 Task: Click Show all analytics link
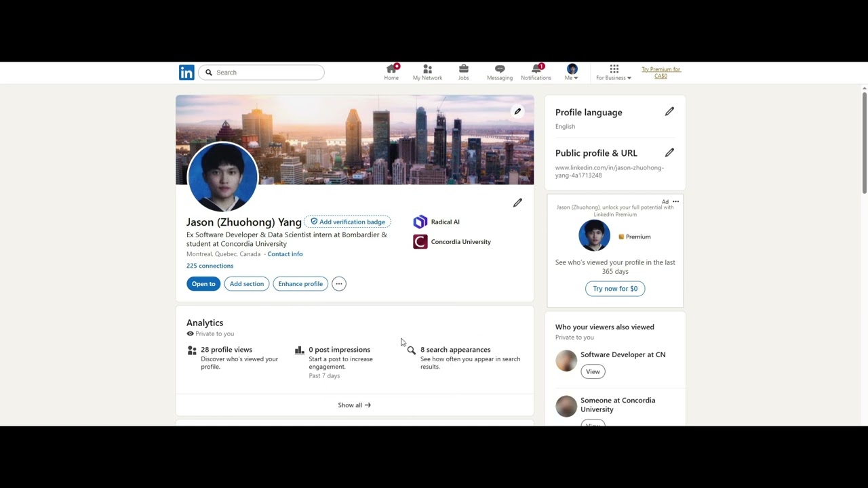354,405
